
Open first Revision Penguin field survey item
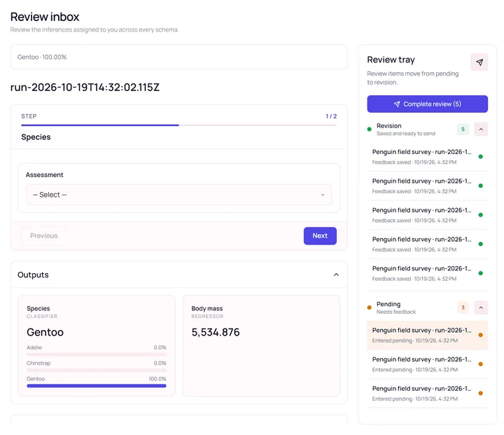427,157
